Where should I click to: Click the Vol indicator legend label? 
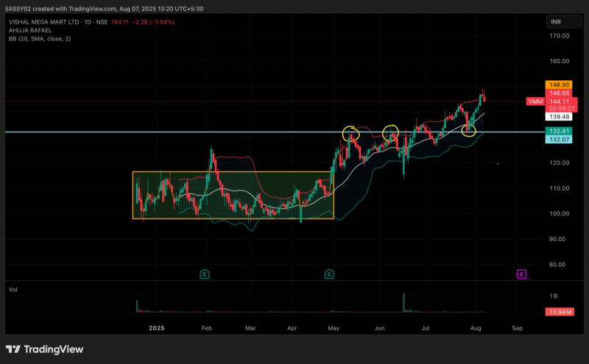point(13,290)
